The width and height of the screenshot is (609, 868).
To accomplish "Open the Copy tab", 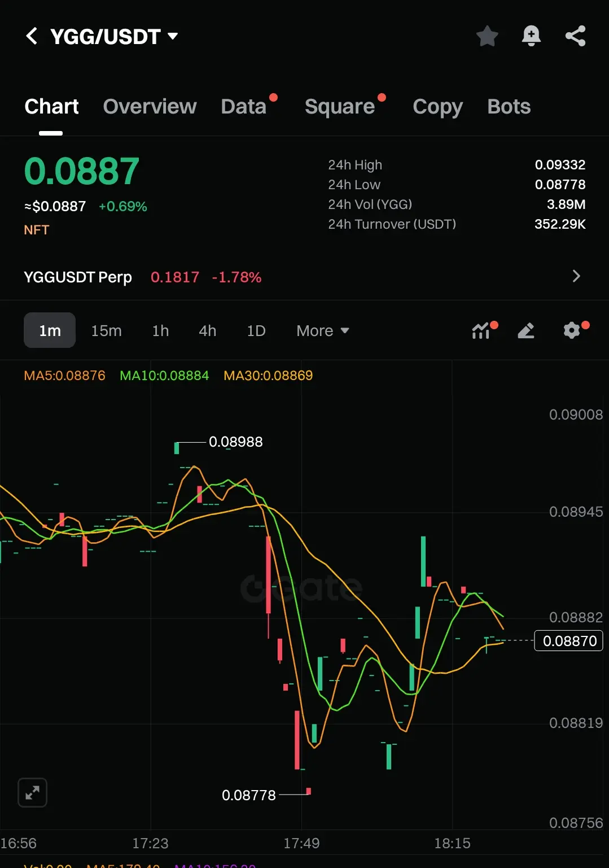I will pyautogui.click(x=437, y=106).
